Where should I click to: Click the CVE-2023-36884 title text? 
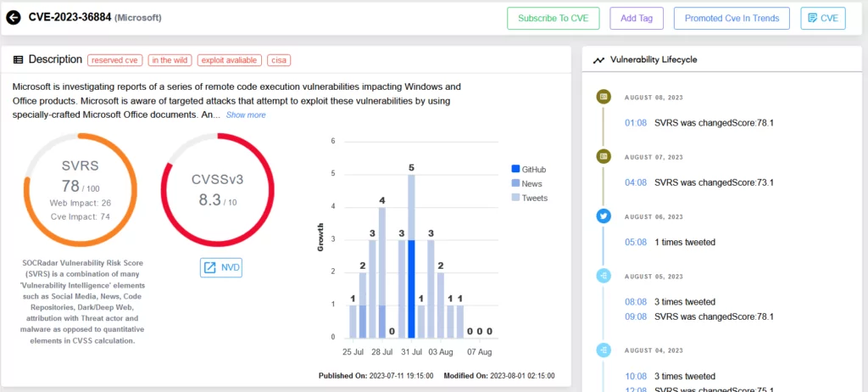(70, 17)
